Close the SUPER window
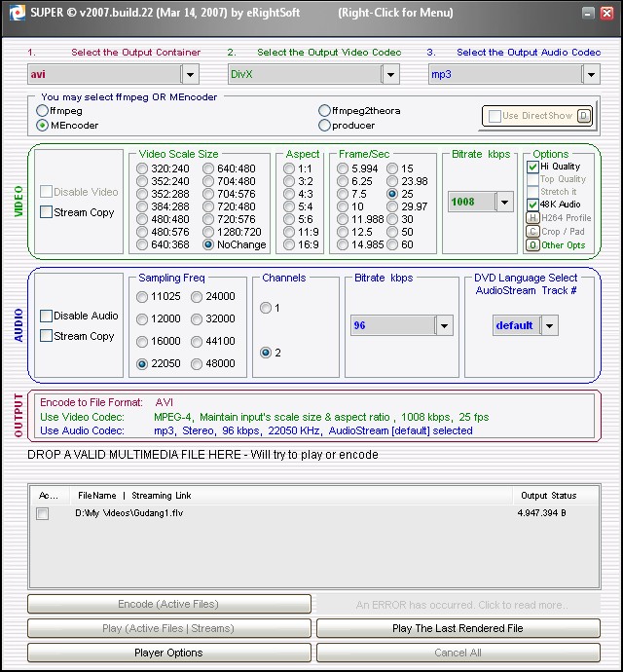Screen dimensions: 623x672 click(606, 13)
